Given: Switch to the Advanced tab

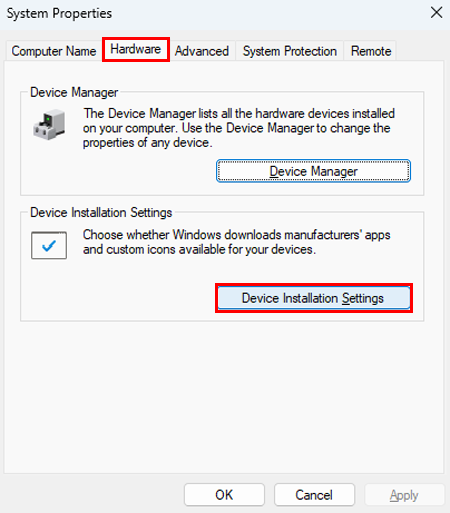Looking at the screenshot, I should point(202,51).
